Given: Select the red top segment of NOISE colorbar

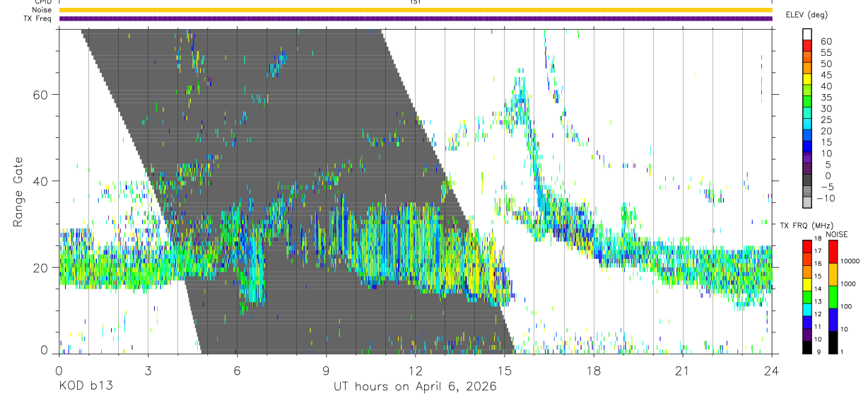Looking at the screenshot, I should point(833,252).
